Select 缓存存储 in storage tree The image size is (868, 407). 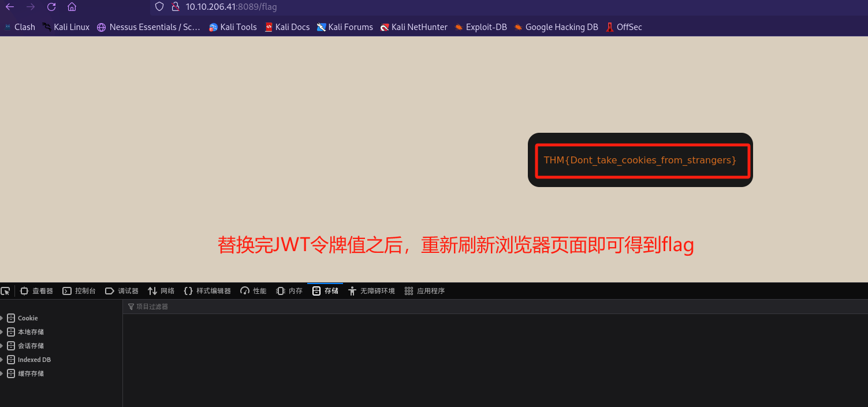pos(30,374)
